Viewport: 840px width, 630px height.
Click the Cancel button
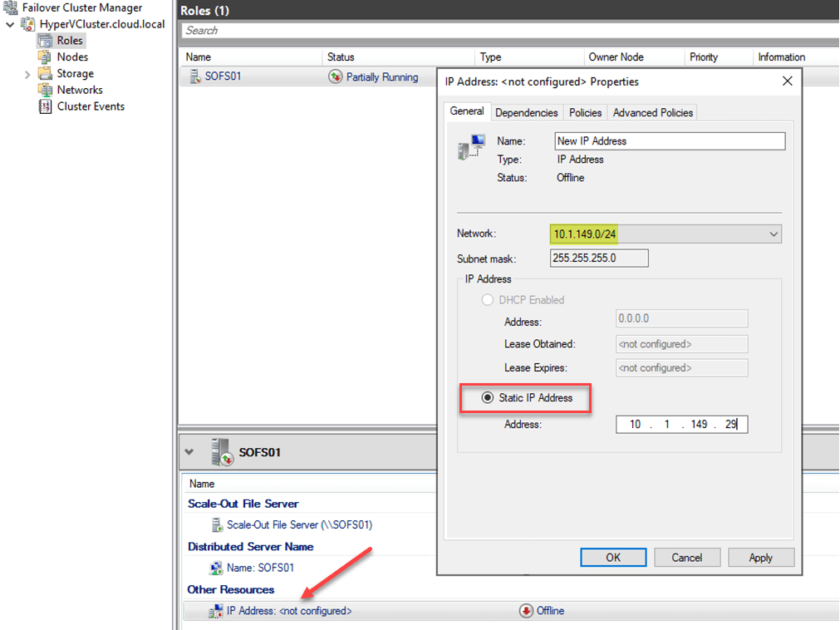point(687,558)
